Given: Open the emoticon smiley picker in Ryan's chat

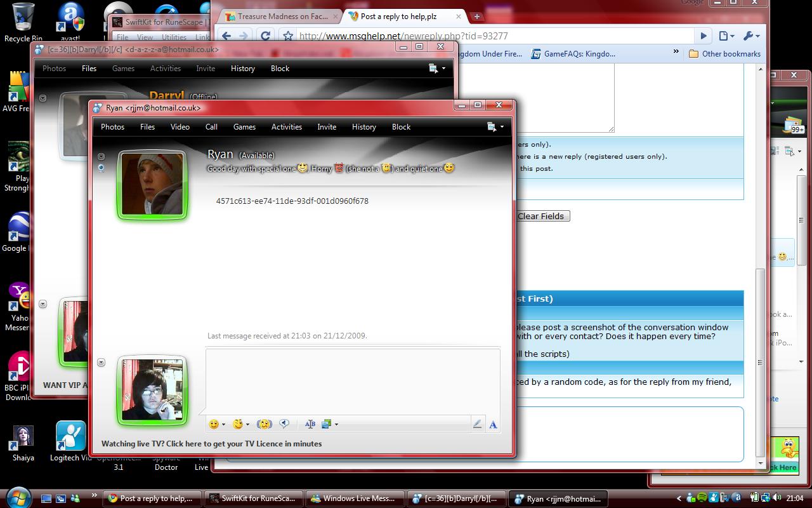Looking at the screenshot, I should click(x=214, y=424).
